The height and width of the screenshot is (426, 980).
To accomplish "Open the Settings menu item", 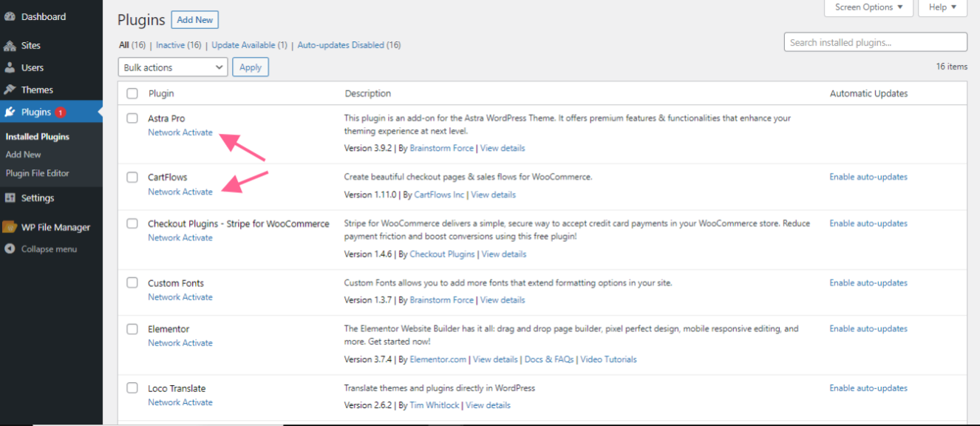I will point(38,198).
